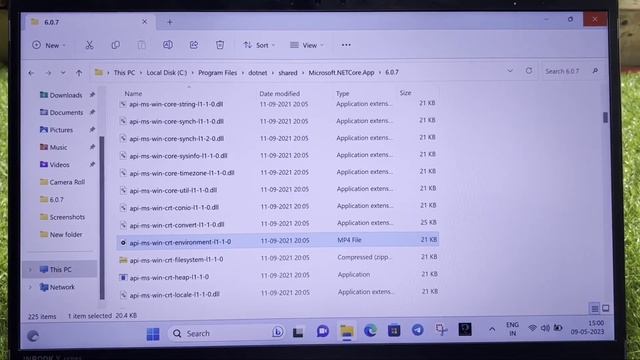
Task: Expand recent locations dropdown arrow
Action: 63,73
